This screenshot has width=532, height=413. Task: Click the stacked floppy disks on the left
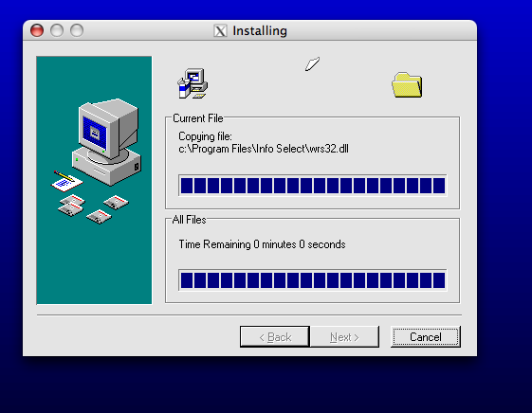tap(71, 206)
